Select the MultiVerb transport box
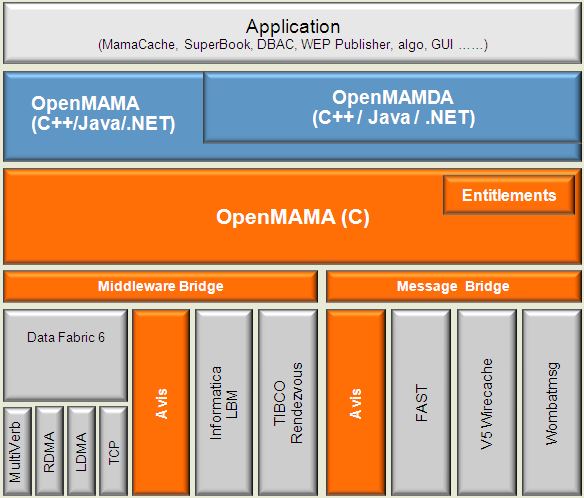 (x=17, y=451)
